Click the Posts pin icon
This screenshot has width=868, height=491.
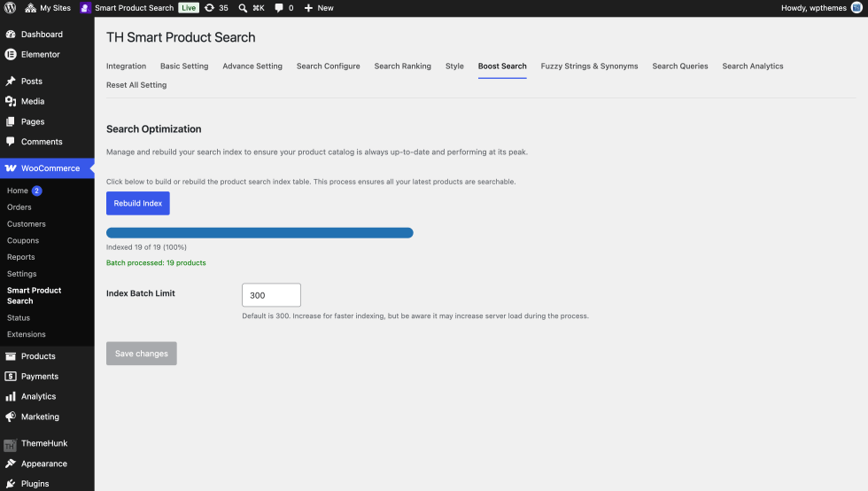(x=11, y=81)
